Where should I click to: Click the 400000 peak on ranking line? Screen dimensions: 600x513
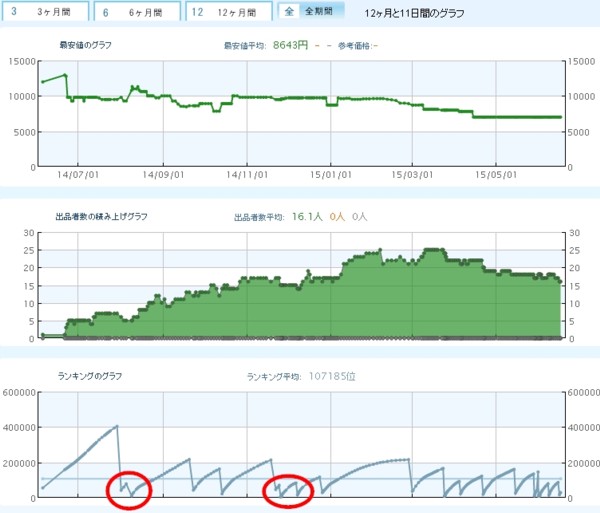[117, 426]
